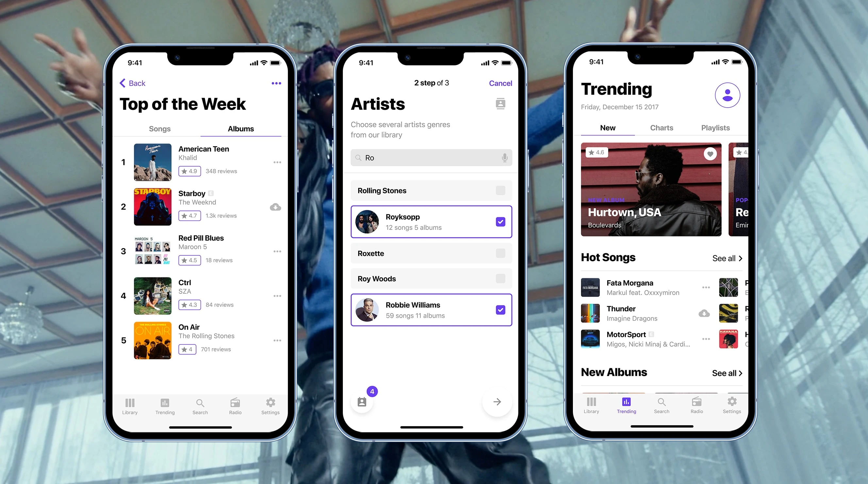Tap the user profile icon top right

[x=727, y=95]
